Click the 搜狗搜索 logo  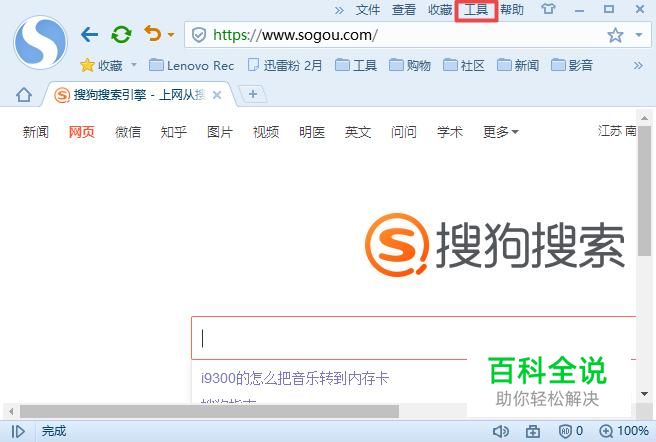click(495, 244)
